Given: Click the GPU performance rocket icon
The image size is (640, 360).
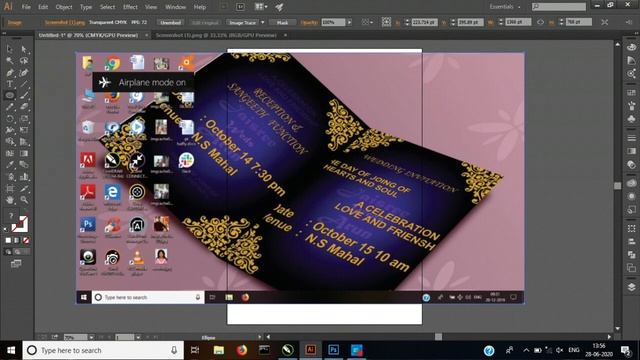Looking at the screenshot, I should 280,7.
